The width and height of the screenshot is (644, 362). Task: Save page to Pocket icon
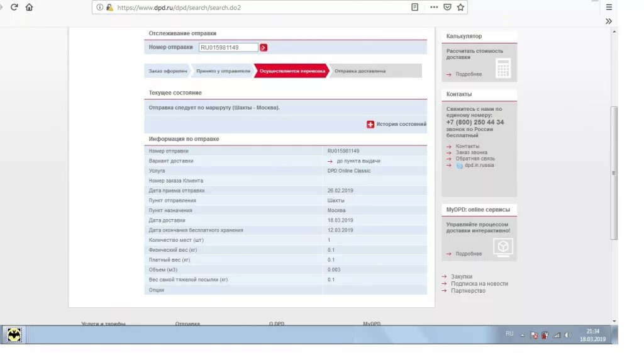(x=447, y=7)
